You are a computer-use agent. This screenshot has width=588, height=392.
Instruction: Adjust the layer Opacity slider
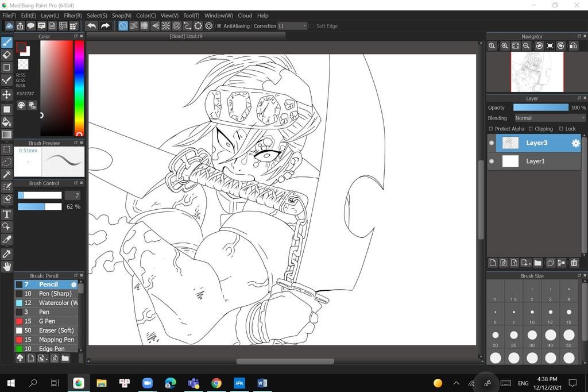[x=541, y=107]
